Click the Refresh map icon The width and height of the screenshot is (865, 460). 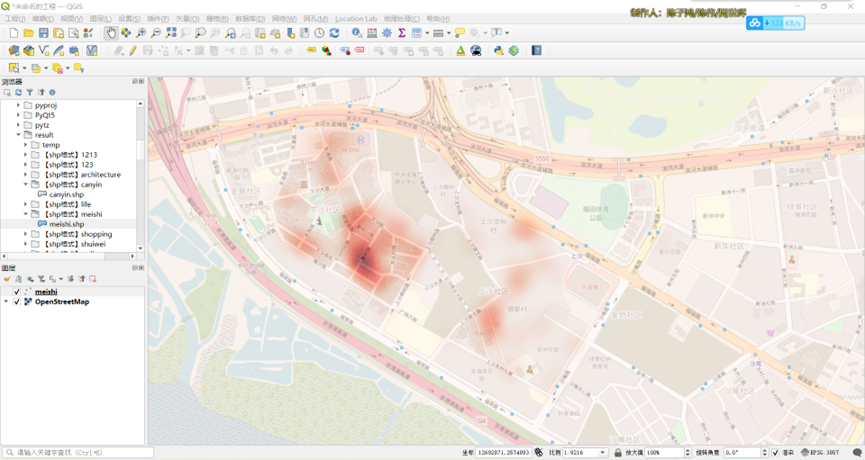click(x=334, y=33)
